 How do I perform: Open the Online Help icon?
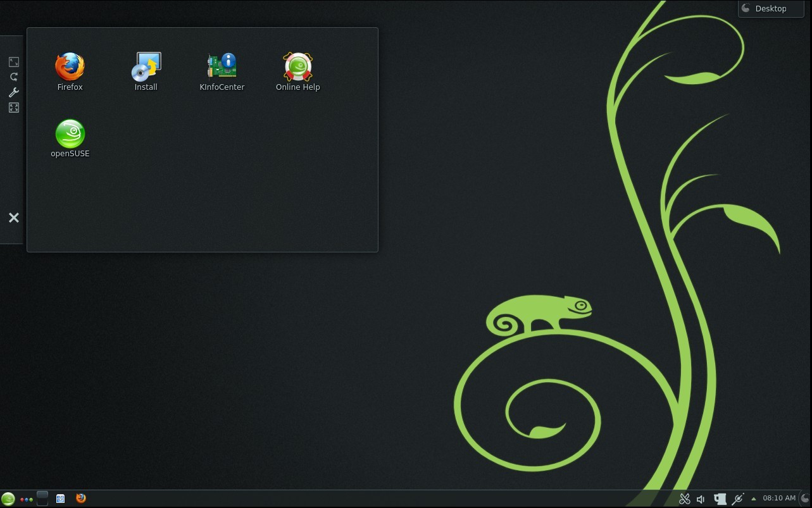pyautogui.click(x=298, y=71)
